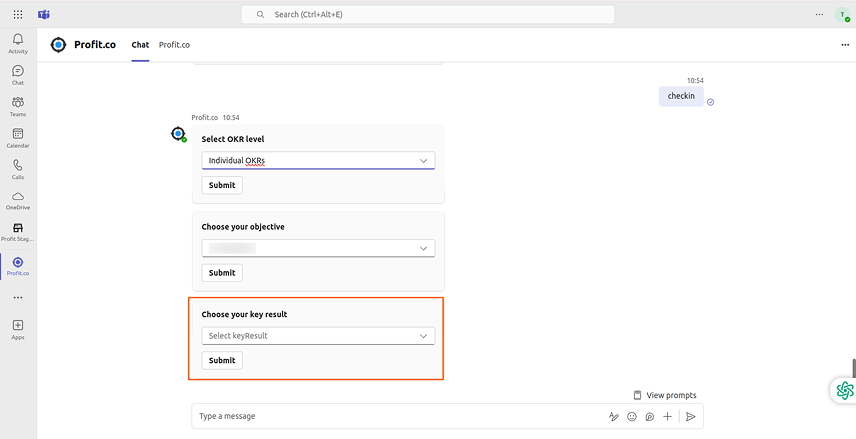
Task: Open more options ellipsis in Profit.co header
Action: coord(845,45)
